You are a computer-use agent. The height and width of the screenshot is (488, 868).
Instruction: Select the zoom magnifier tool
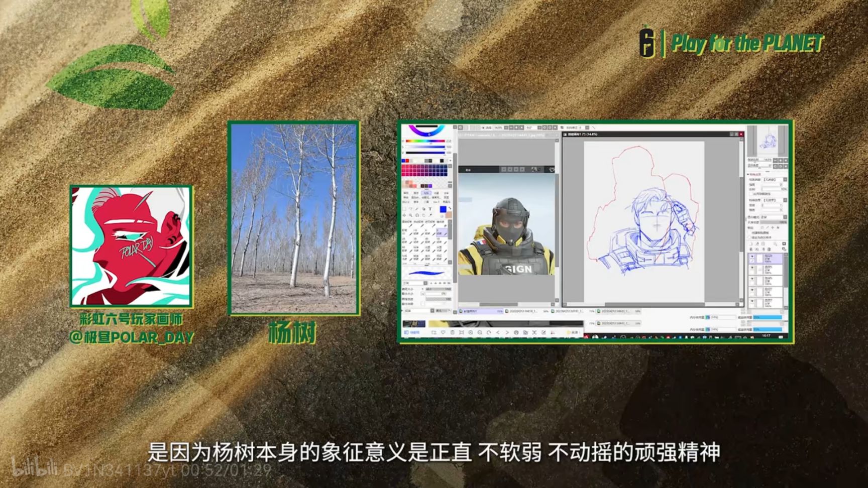click(410, 215)
